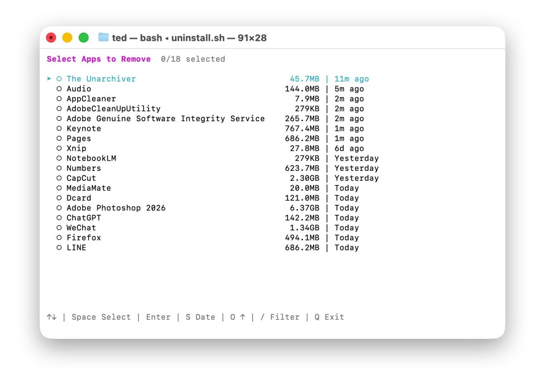Image resolution: width=545 pixels, height=392 pixels.
Task: Click the 623.7MB size of Numbers
Action: tap(302, 168)
